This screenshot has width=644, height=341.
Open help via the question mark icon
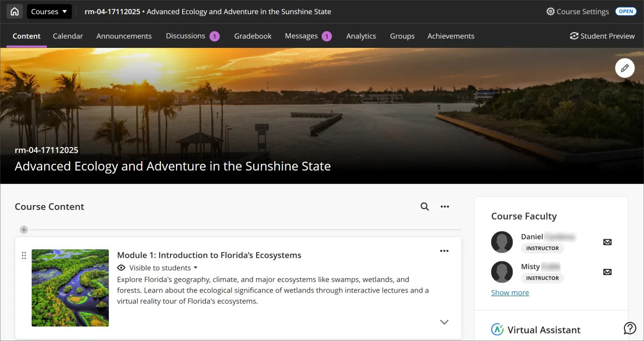coord(630,328)
